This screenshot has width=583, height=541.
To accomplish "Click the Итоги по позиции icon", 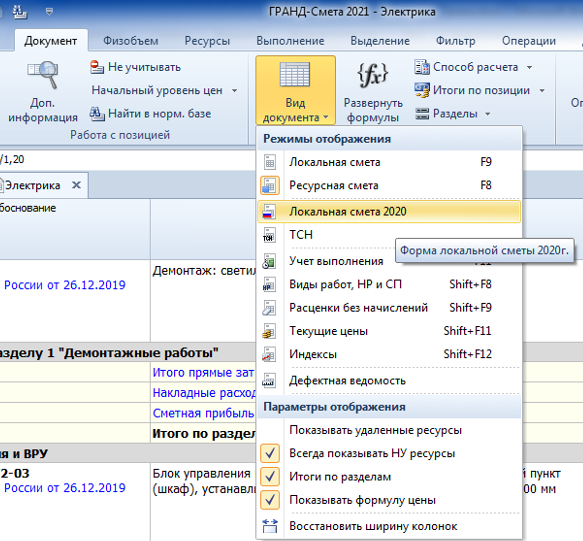I will click(x=422, y=90).
